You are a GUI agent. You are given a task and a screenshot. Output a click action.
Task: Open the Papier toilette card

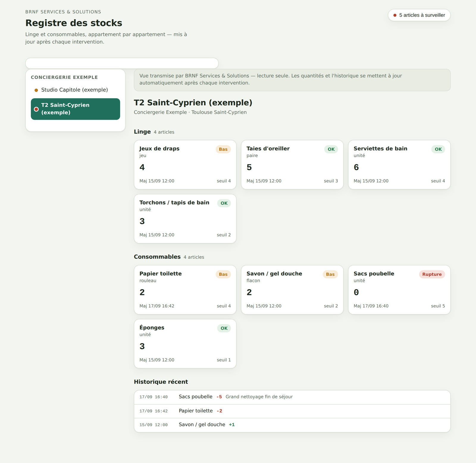coord(185,290)
